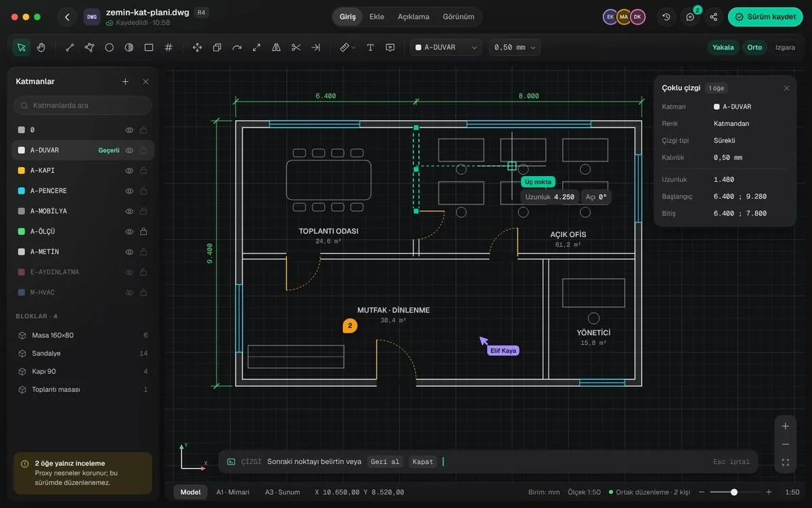Click the A-PENCERE layer color swatch

21,191
